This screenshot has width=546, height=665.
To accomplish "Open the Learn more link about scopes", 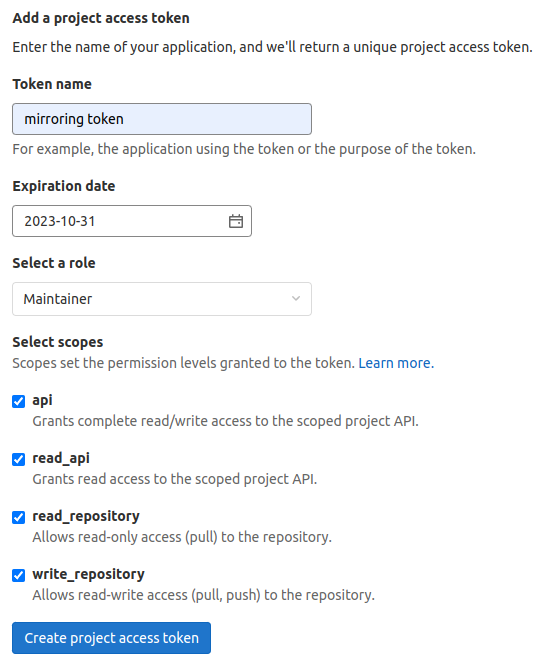I will (x=396, y=363).
